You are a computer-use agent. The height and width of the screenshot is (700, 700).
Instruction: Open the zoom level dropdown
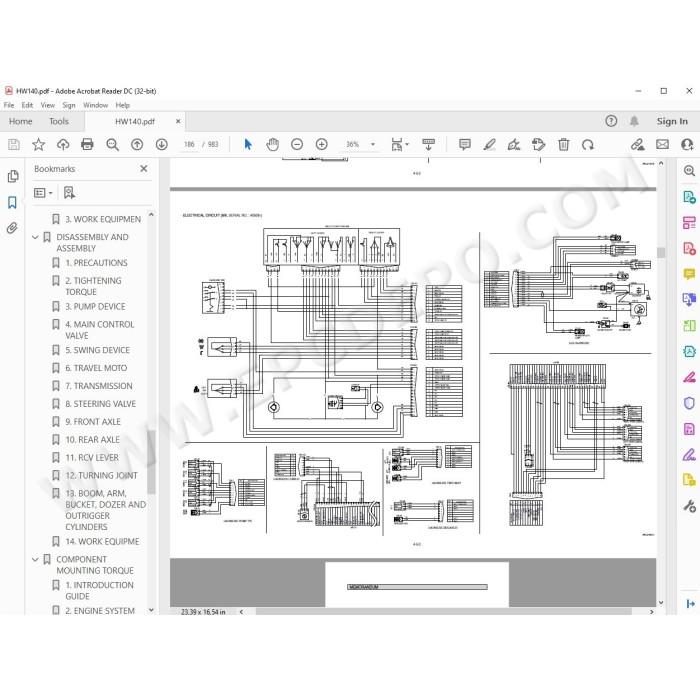click(x=373, y=144)
